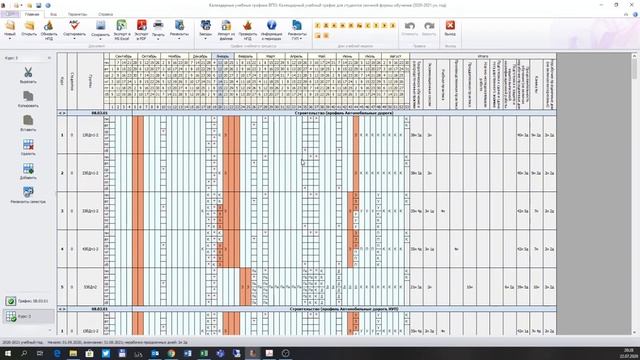The height and width of the screenshot is (360, 640).
Task: Click the vertical scrollbar thumb
Action: point(634,69)
